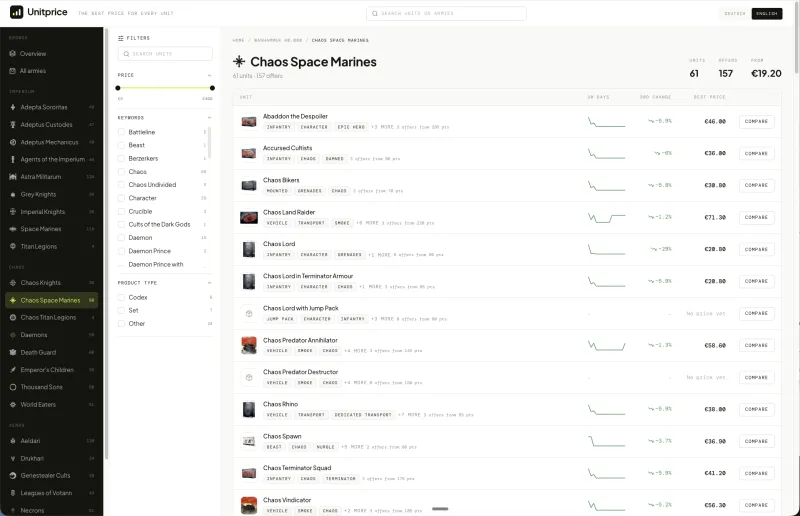800x516 pixels.
Task: Click the Chaos Predator Annihilator thumbnail
Action: [249, 346]
